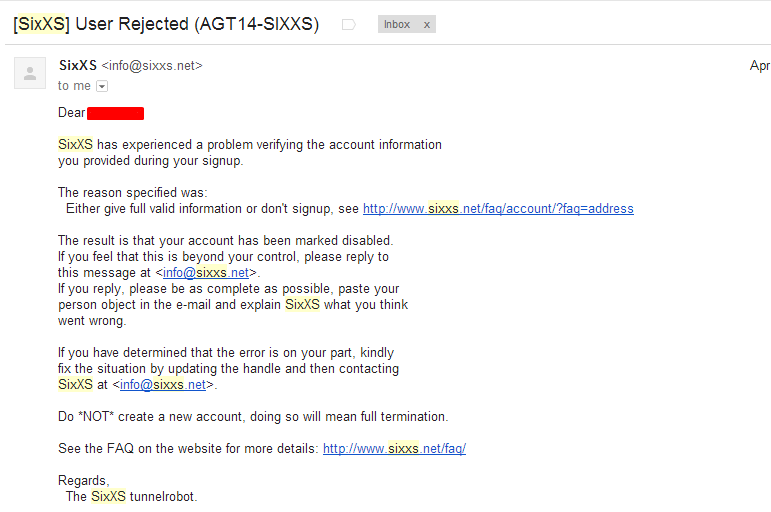This screenshot has height=512, width=771.
Task: Click info@sixxs.net link after "this message at"
Action: pos(206,273)
